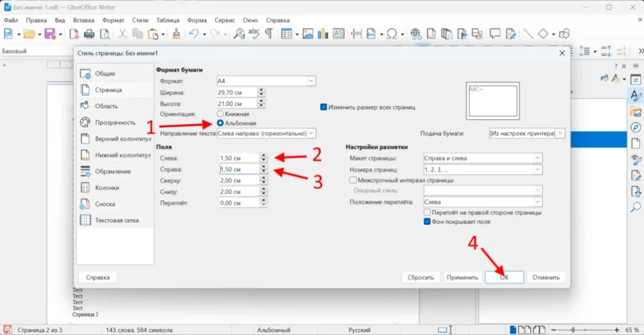Click the zoom slider in status bar
644x335 pixels.
[586, 330]
